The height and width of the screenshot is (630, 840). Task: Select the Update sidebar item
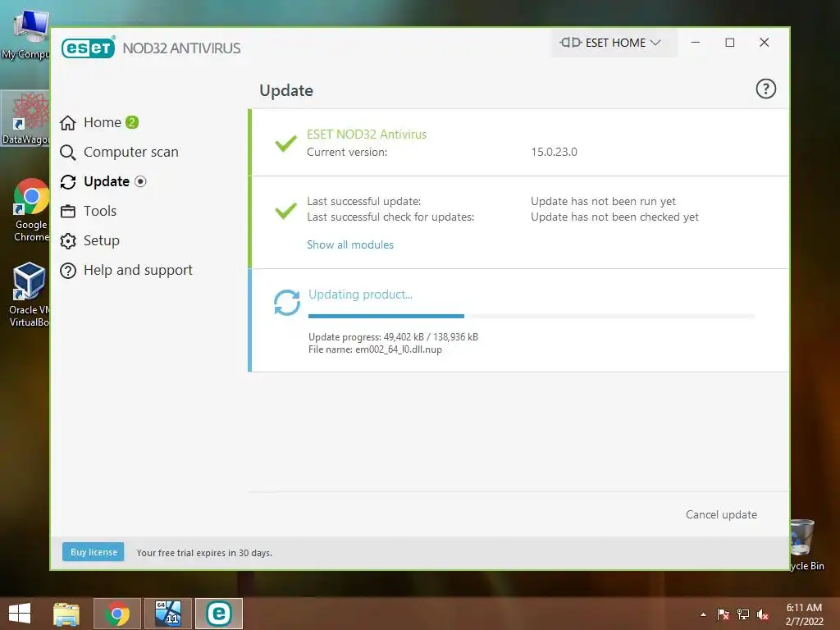(x=103, y=181)
